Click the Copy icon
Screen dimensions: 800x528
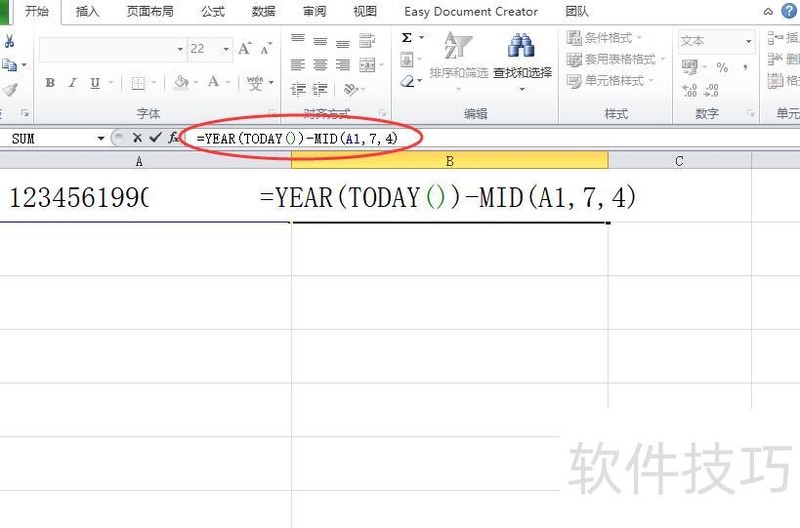pyautogui.click(x=9, y=65)
